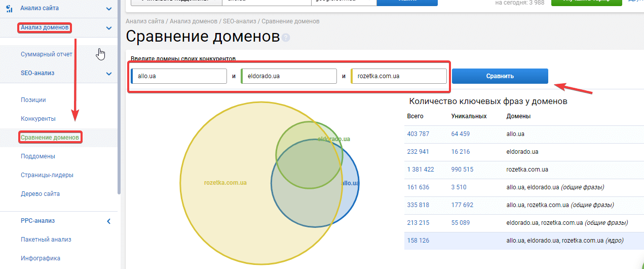Focus the eldorado.ua domain input
The width and height of the screenshot is (644, 269).
tap(289, 76)
